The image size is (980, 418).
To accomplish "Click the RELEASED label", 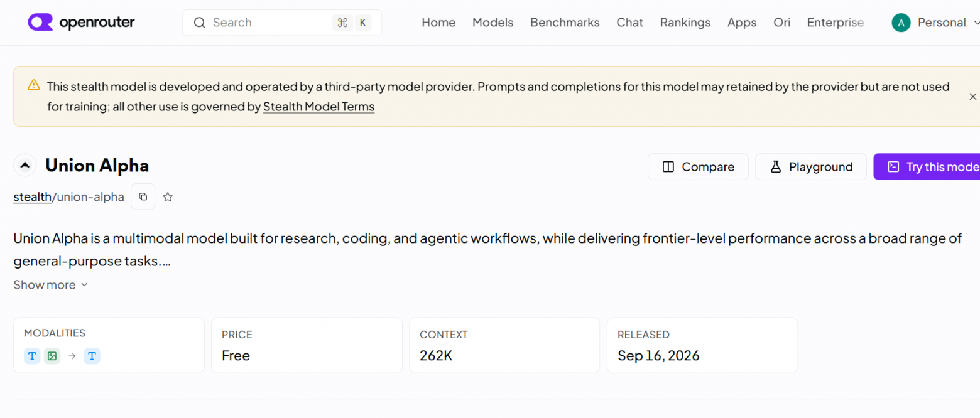I will (643, 335).
